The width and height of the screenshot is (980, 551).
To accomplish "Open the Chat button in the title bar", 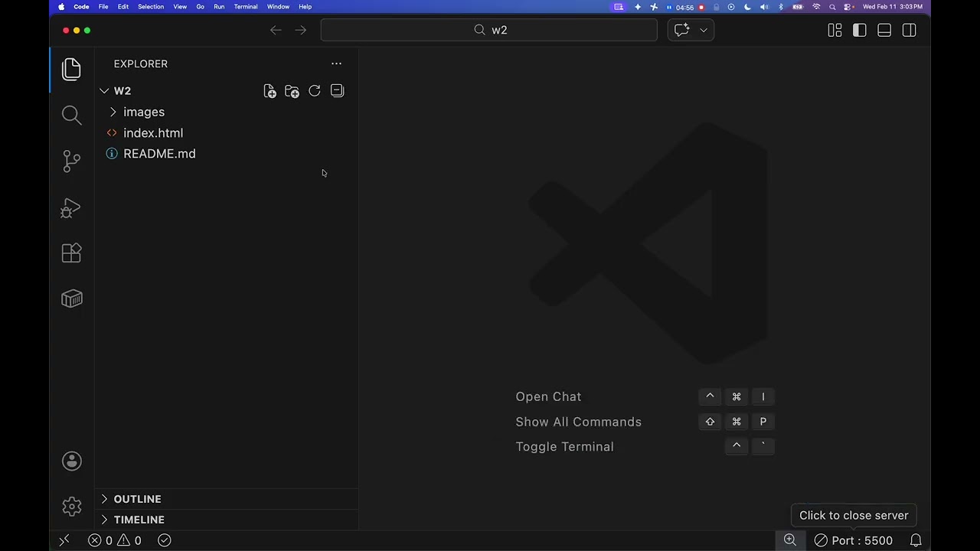I will [681, 30].
